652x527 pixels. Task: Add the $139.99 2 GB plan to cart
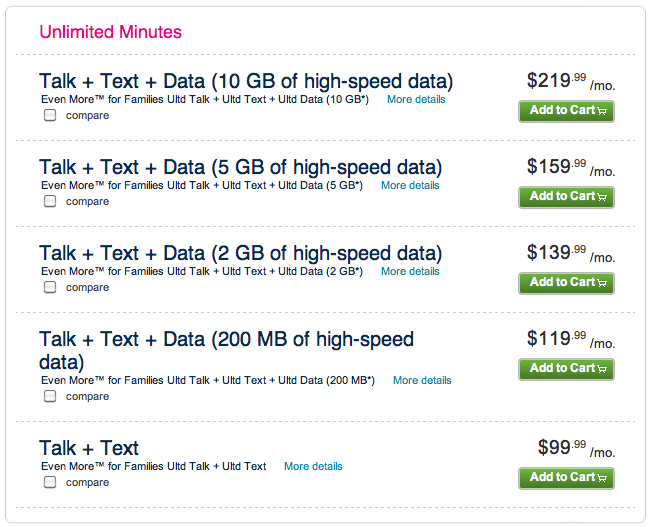(x=566, y=283)
